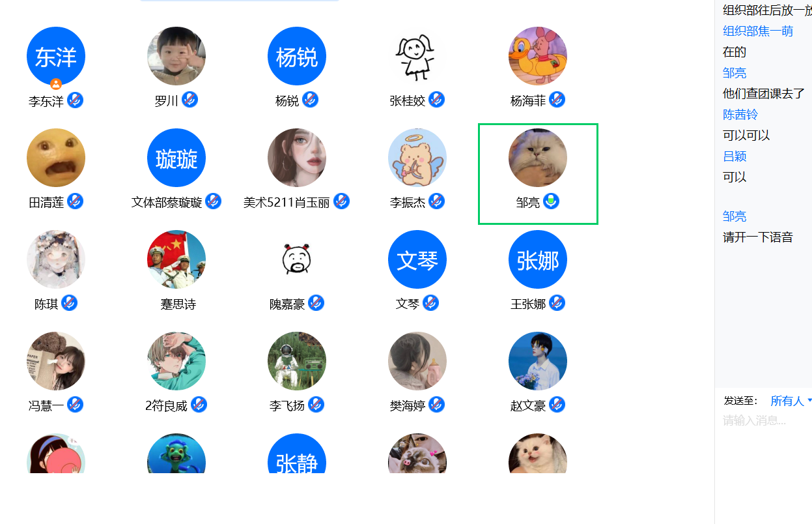Viewport: 812px width, 524px height.
Task: Click the muted mic icon next to 2符良威
Action: coord(199,405)
